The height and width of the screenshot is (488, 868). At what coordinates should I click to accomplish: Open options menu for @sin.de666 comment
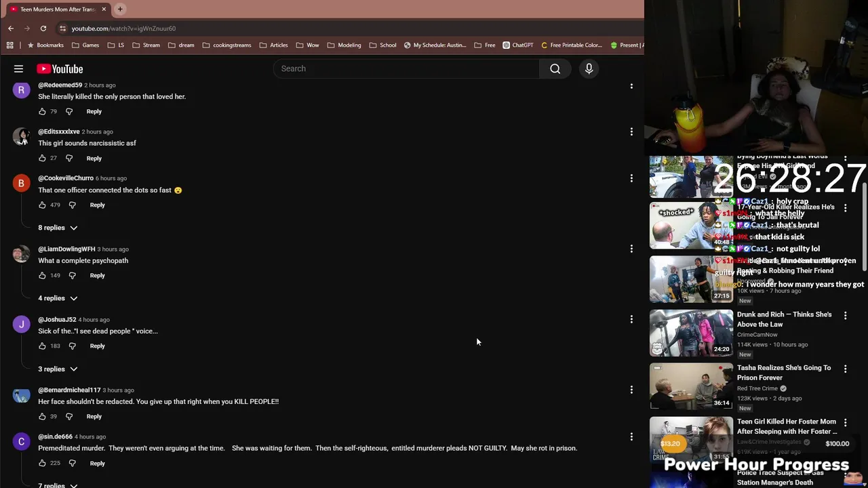pyautogui.click(x=631, y=436)
